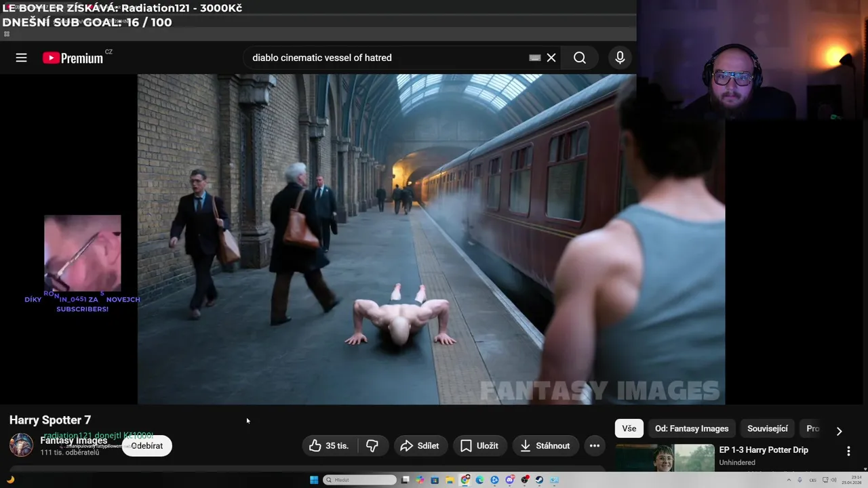
Task: Subscribe with the Odebírat button
Action: tap(147, 445)
